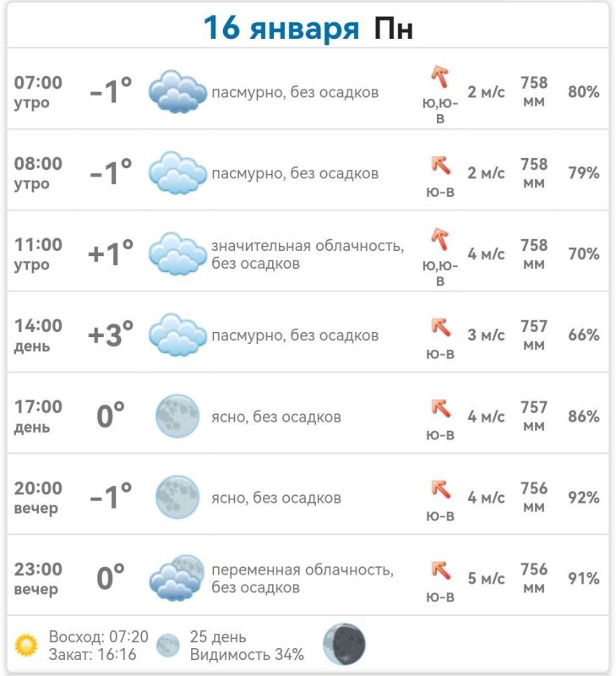Select the clear moon icon at 17:00
This screenshot has width=616, height=676.
(177, 416)
